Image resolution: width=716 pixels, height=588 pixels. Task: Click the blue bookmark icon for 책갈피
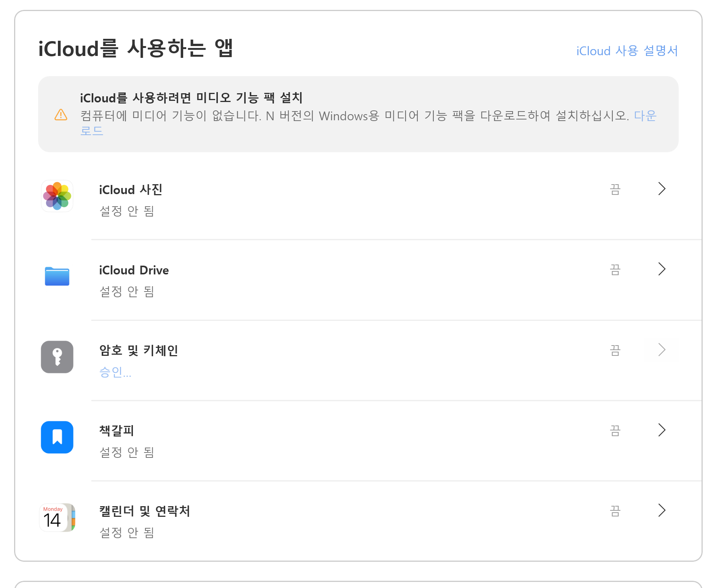point(57,437)
